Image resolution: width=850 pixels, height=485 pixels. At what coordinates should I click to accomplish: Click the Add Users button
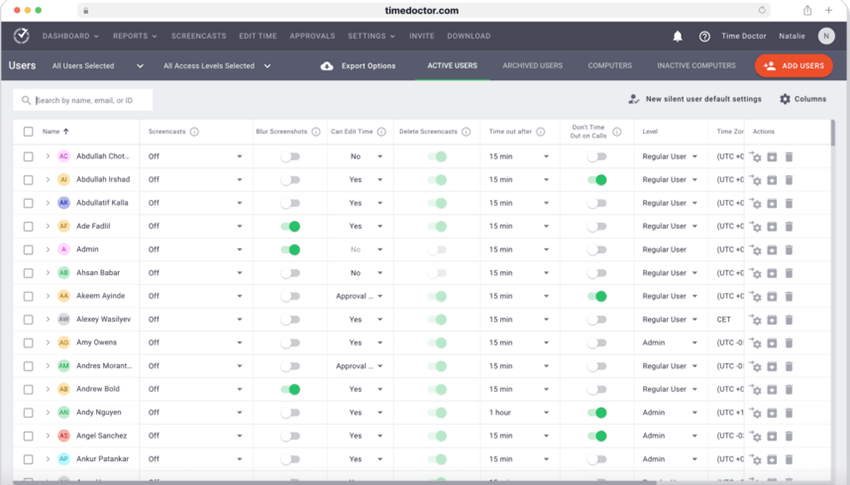click(x=794, y=66)
